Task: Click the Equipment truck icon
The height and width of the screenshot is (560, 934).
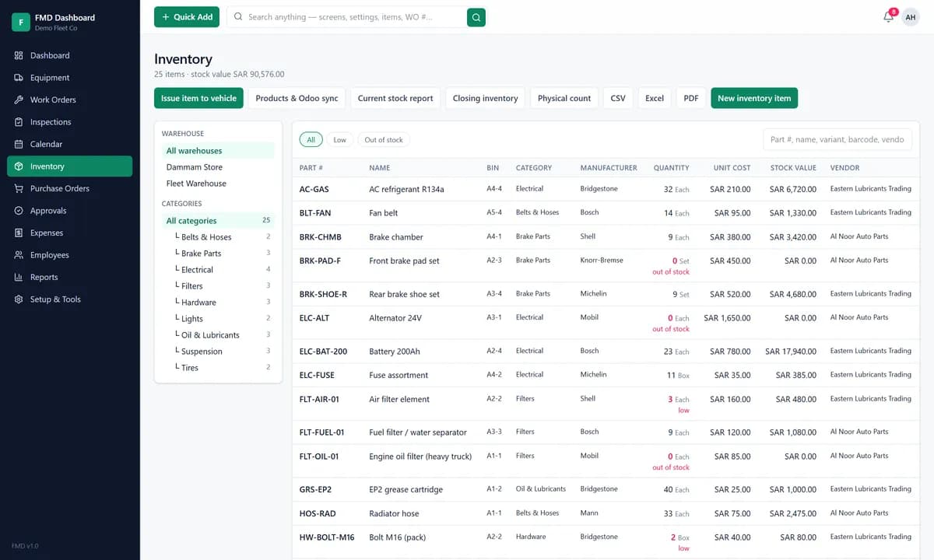Action: point(19,78)
